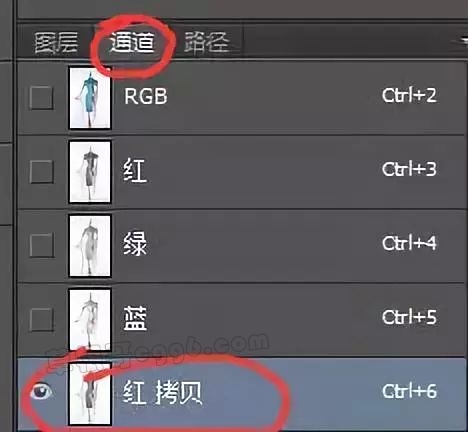The height and width of the screenshot is (432, 468).
Task: Click the 蓝 channel thumbnail
Action: pos(90,319)
